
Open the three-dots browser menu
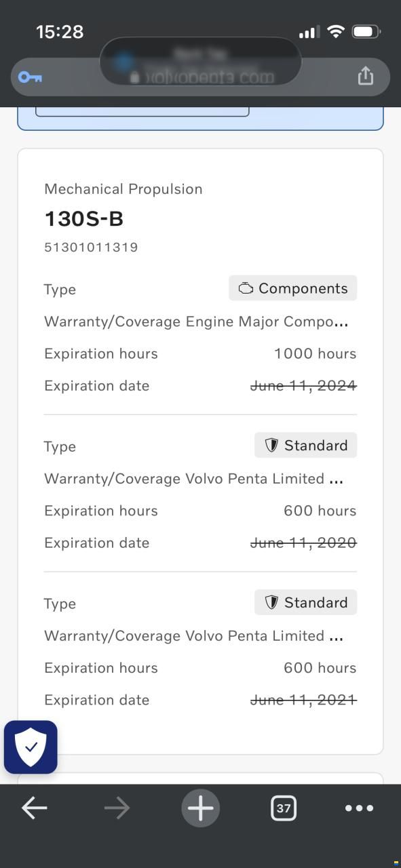pyautogui.click(x=359, y=808)
